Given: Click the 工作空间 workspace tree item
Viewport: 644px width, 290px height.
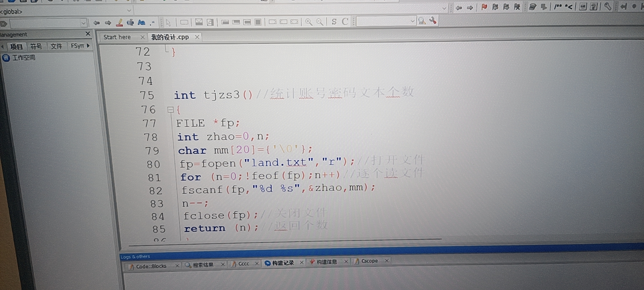Looking at the screenshot, I should [x=24, y=58].
